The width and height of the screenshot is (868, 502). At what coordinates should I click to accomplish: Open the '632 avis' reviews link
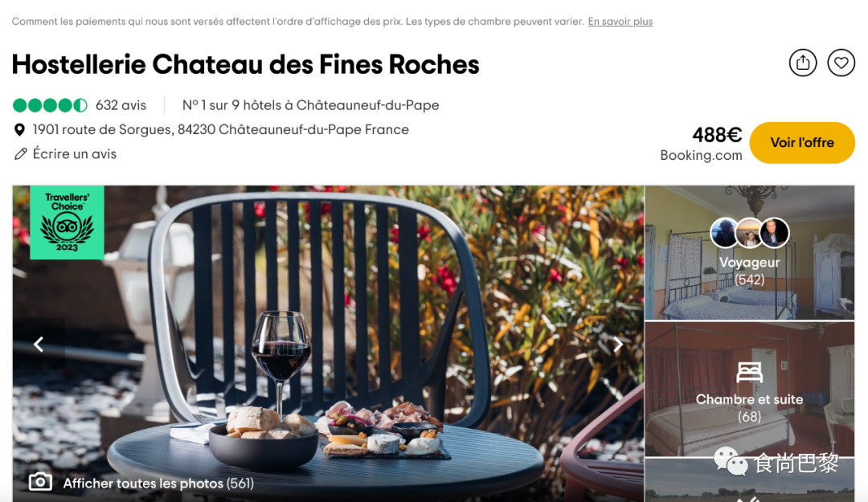(121, 105)
